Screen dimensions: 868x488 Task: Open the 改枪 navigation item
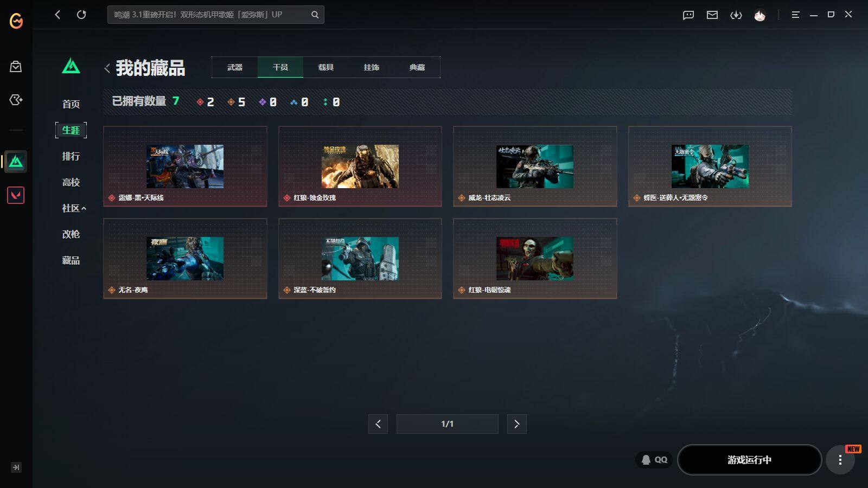(x=71, y=234)
